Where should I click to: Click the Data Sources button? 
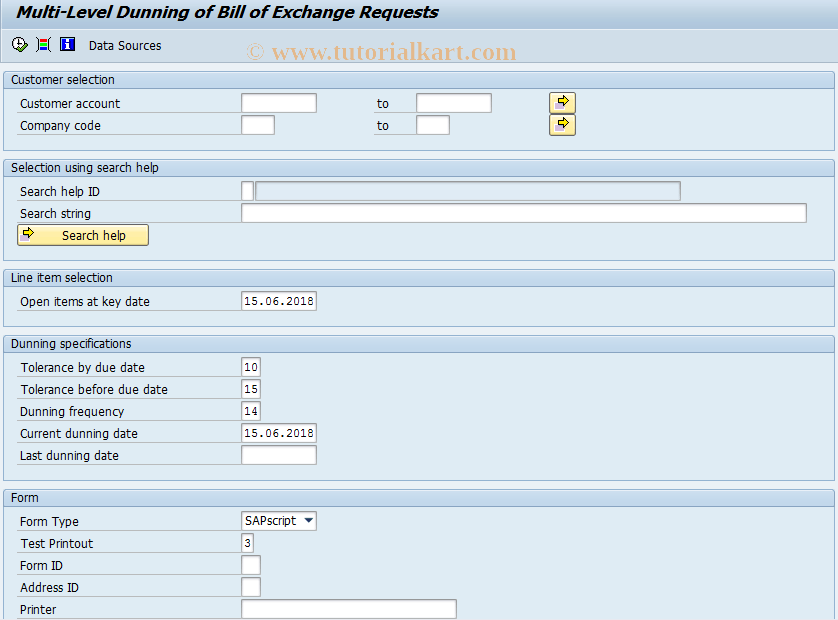click(124, 45)
